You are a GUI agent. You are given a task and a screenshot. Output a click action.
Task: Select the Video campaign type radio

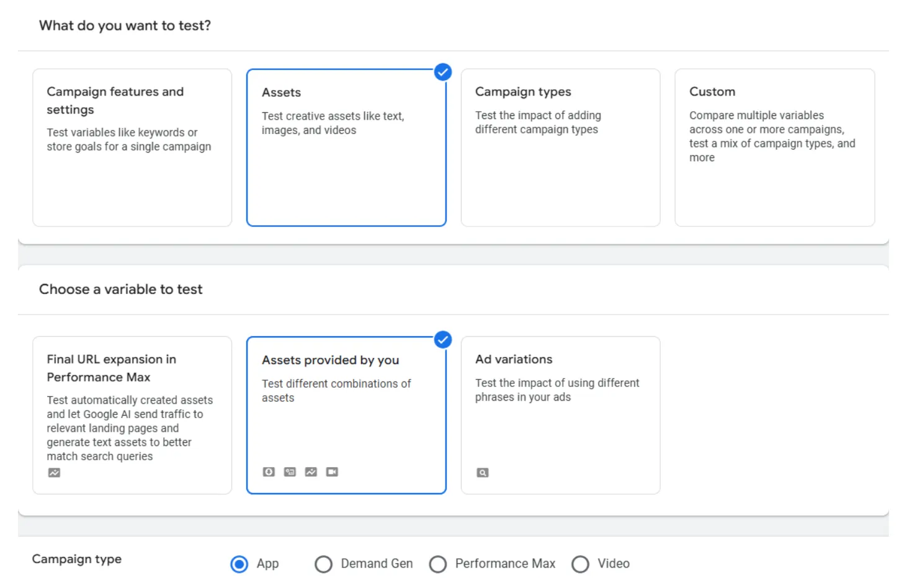(x=580, y=564)
